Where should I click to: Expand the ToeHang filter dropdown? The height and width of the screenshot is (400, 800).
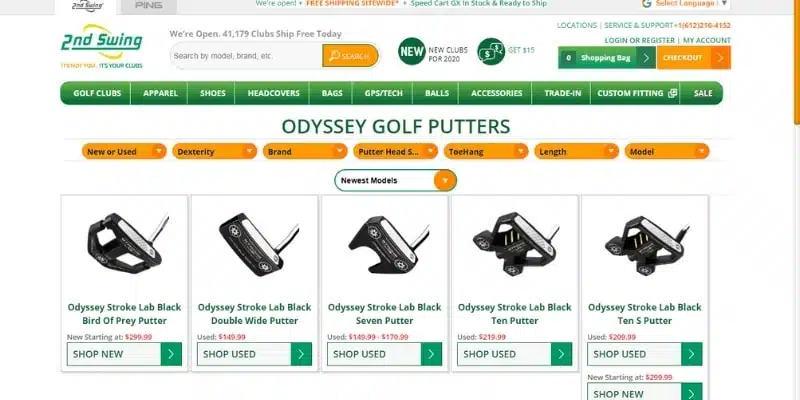click(x=486, y=152)
